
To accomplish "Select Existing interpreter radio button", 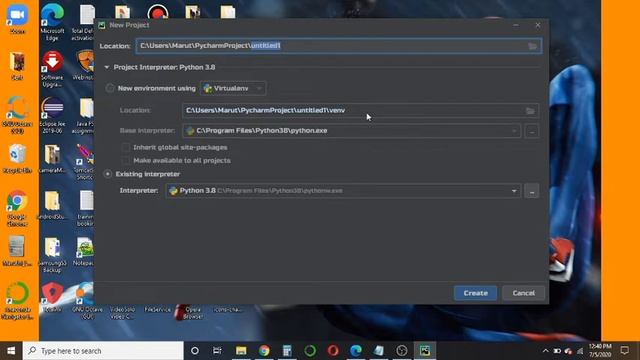I will [108, 174].
